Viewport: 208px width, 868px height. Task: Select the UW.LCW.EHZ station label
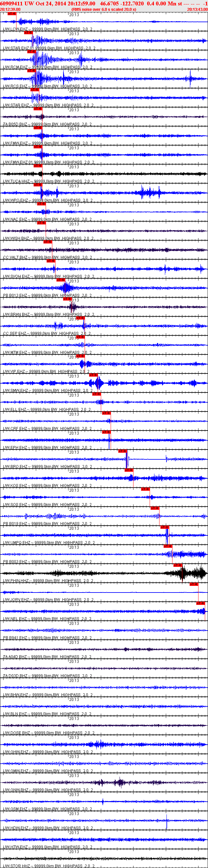pyautogui.click(x=48, y=29)
